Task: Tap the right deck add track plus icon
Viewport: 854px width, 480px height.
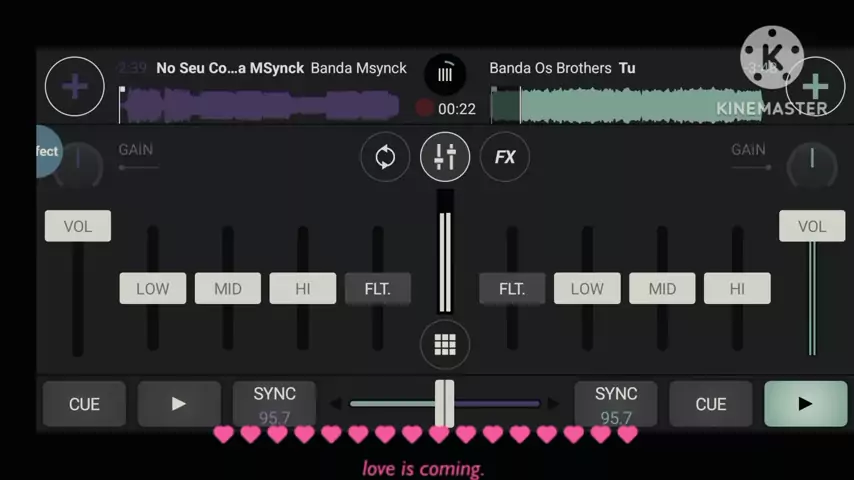Action: [815, 87]
